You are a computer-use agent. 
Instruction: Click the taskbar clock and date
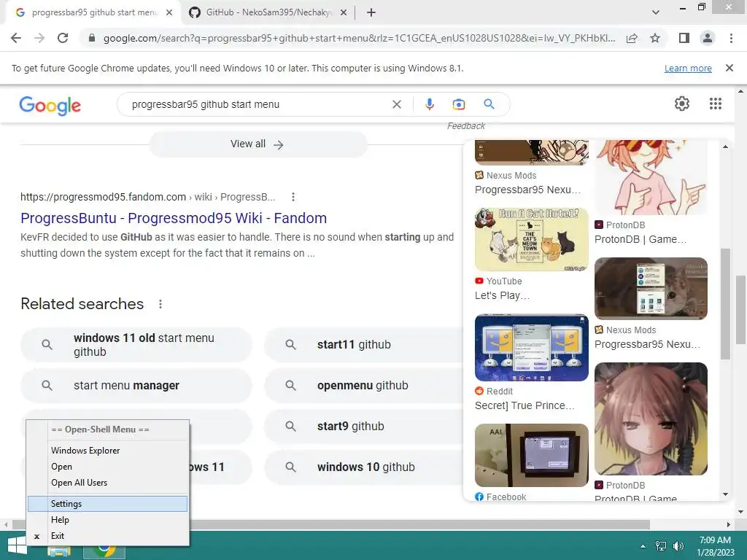click(715, 546)
